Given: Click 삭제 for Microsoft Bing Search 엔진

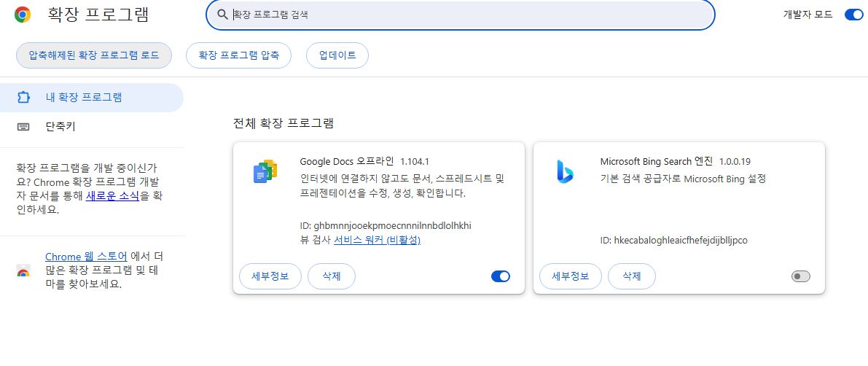Looking at the screenshot, I should pos(632,276).
